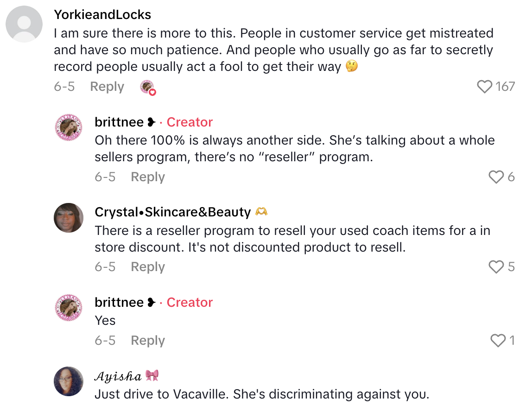The width and height of the screenshot is (532, 405).
Task: Open the username YorkieandLocks
Action: click(x=102, y=14)
